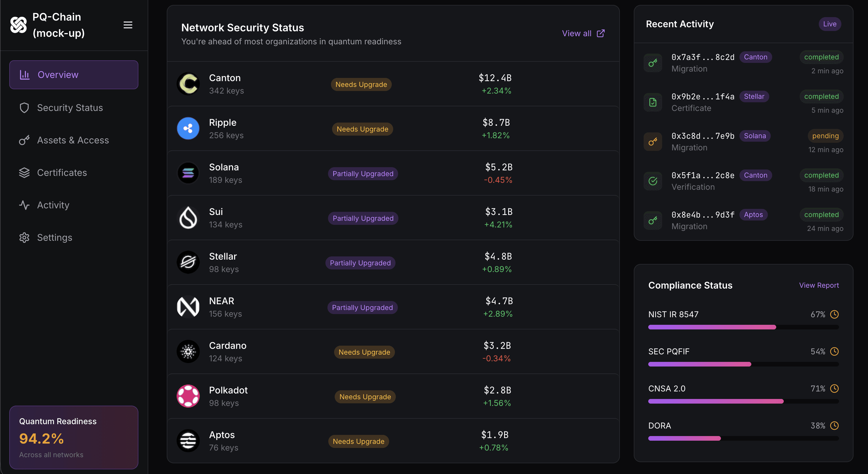
Task: Click the clock icon beside NIST IR 8547
Action: point(834,314)
